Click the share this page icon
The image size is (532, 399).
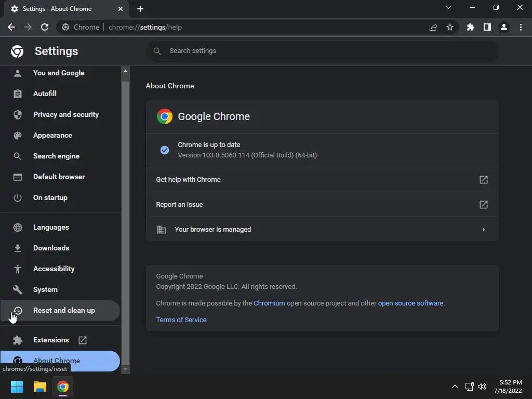click(433, 27)
